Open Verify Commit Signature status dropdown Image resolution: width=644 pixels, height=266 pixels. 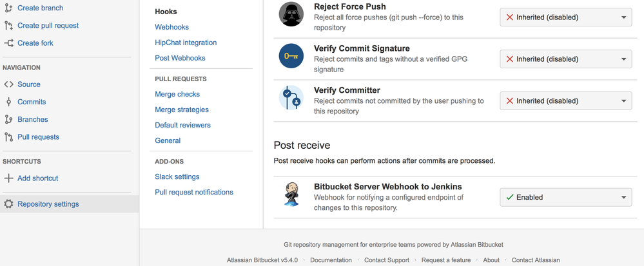click(x=565, y=59)
